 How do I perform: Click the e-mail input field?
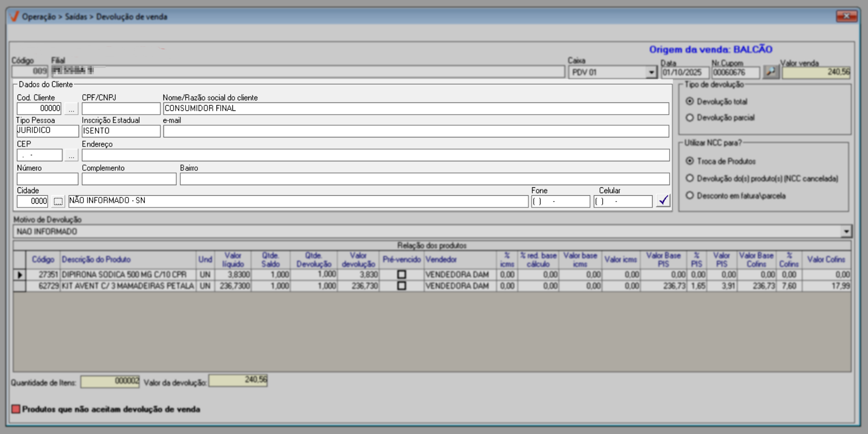point(415,131)
